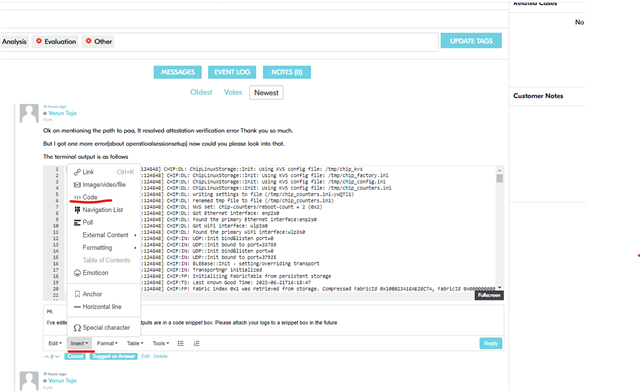The image size is (640, 392).
Task: Open the bottom Varun Teja profile link
Action: click(62, 381)
